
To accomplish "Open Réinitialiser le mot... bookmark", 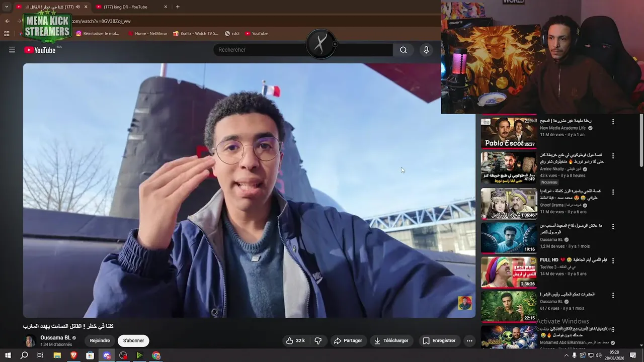I will tap(98, 34).
